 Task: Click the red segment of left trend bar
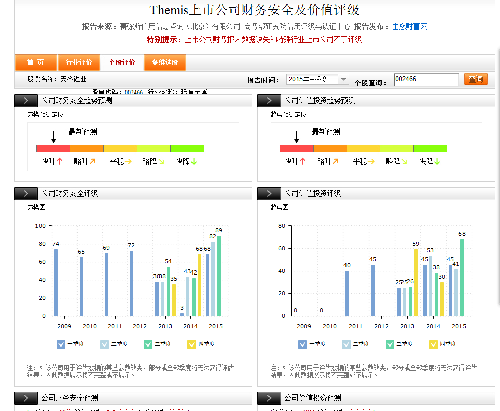tap(53, 148)
